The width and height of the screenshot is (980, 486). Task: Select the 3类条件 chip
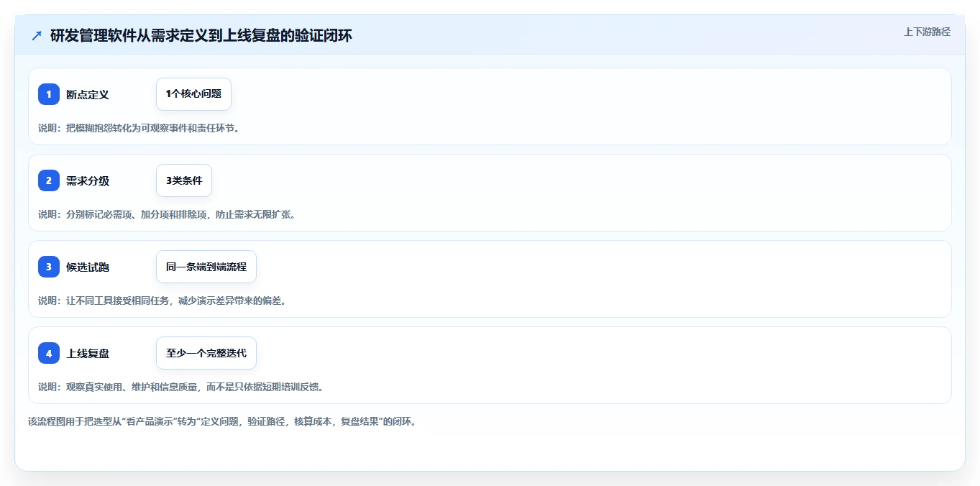(184, 180)
